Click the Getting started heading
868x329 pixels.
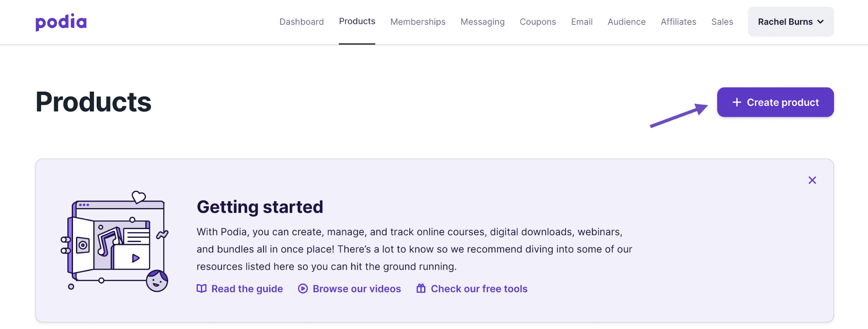[260, 207]
